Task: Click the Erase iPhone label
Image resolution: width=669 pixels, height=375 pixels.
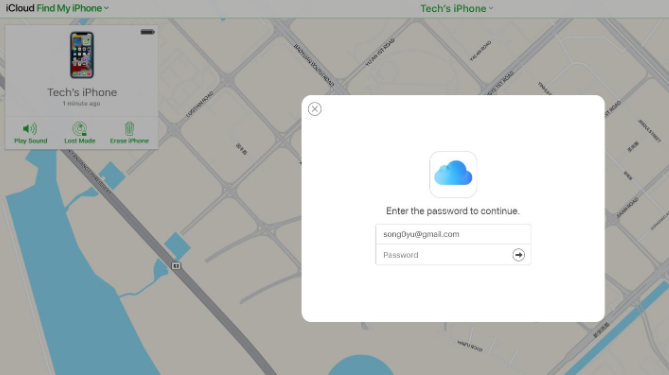Action: click(x=129, y=141)
